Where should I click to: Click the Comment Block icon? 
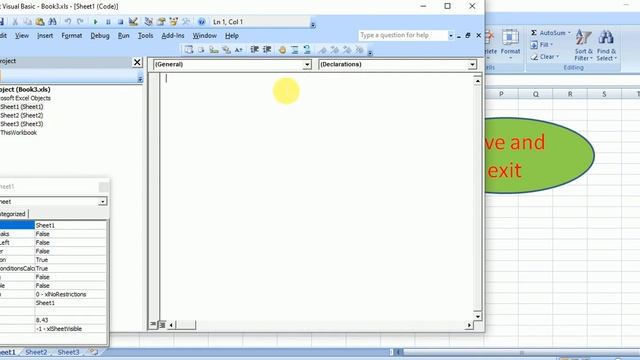pyautogui.click(x=295, y=50)
